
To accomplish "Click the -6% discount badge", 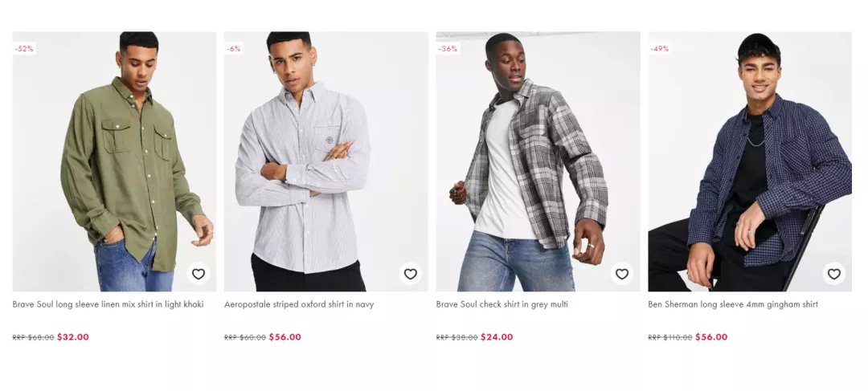I will [x=234, y=49].
